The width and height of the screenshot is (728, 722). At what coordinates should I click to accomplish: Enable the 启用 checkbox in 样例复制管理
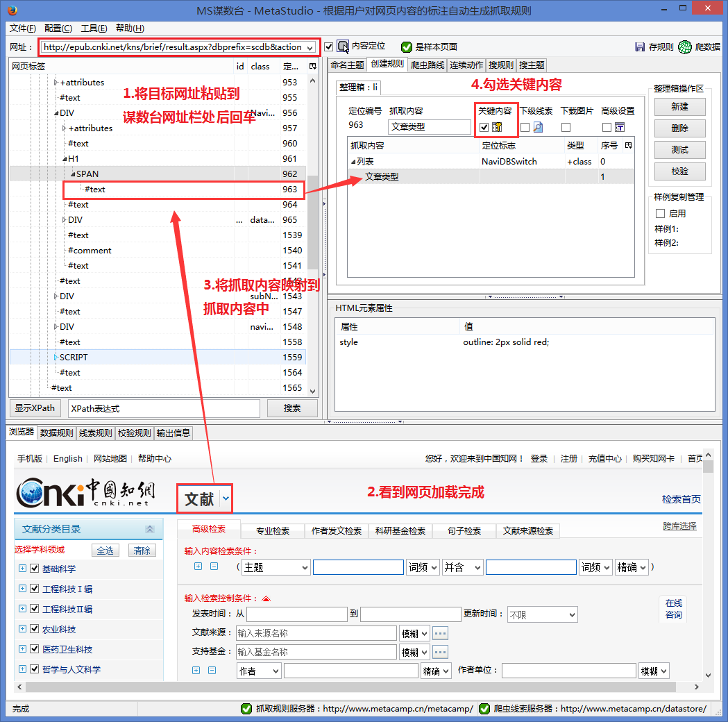660,214
